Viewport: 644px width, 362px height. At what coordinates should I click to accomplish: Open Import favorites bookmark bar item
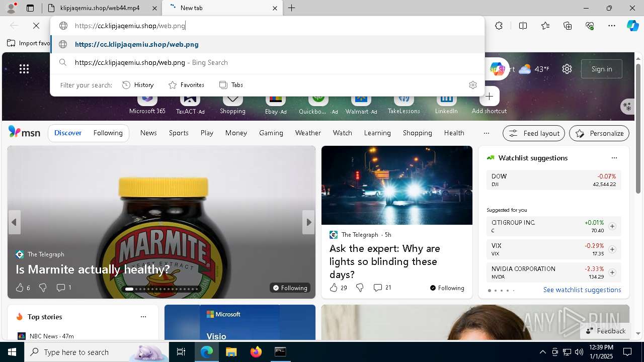tap(28, 43)
